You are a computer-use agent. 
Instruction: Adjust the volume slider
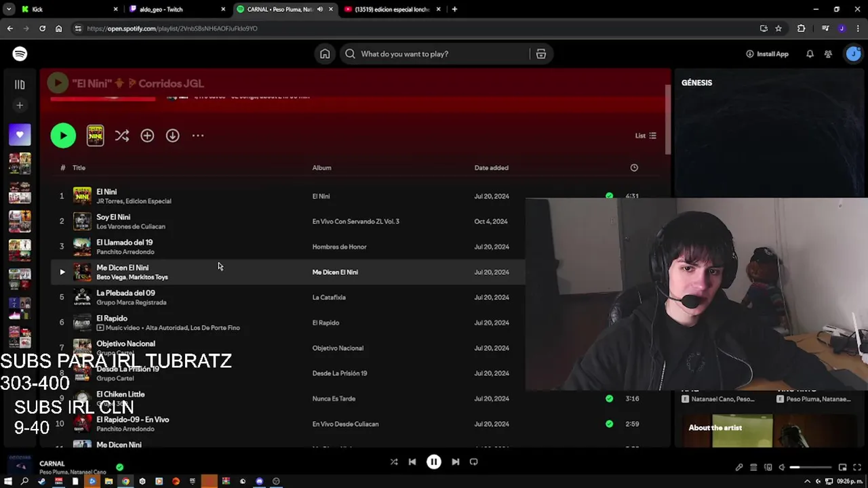point(811,467)
